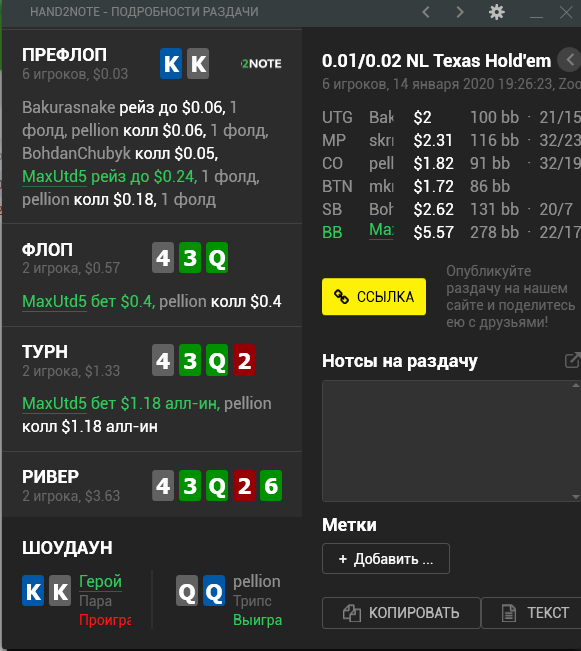This screenshot has height=651, width=581.
Task: Click the '+ Добавить ...' tag button
Action: [x=386, y=559]
